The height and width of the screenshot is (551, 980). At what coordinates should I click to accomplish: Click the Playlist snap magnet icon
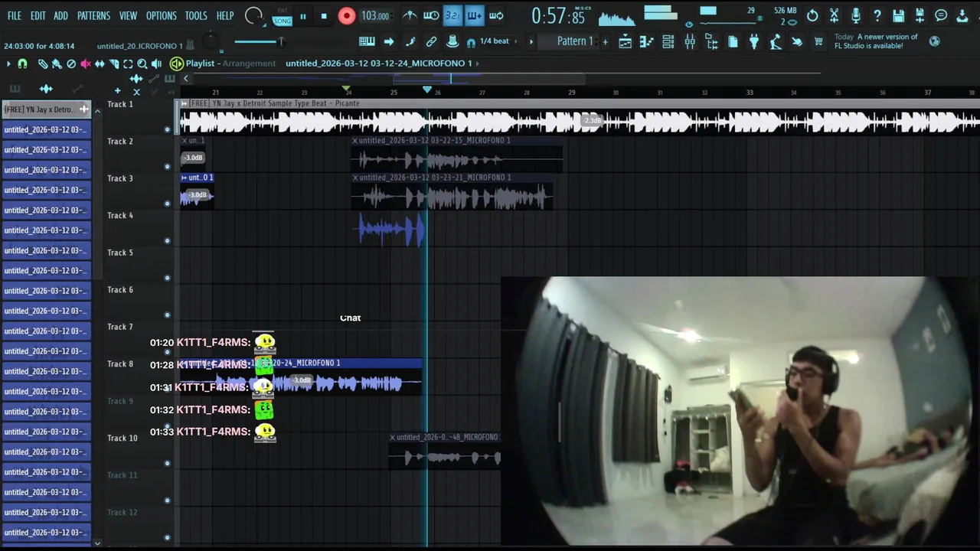coord(22,64)
